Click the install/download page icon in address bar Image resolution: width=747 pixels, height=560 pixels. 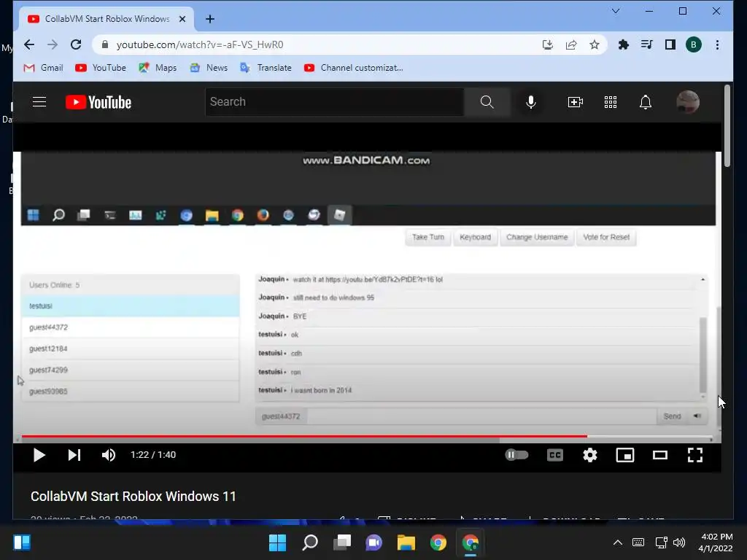pos(547,44)
